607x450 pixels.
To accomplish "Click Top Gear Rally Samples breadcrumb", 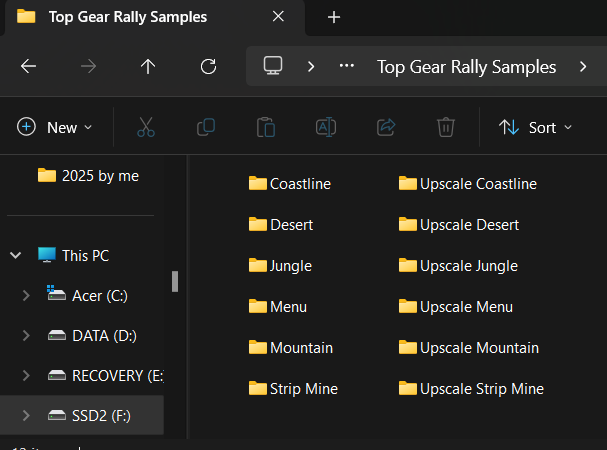I will [466, 67].
